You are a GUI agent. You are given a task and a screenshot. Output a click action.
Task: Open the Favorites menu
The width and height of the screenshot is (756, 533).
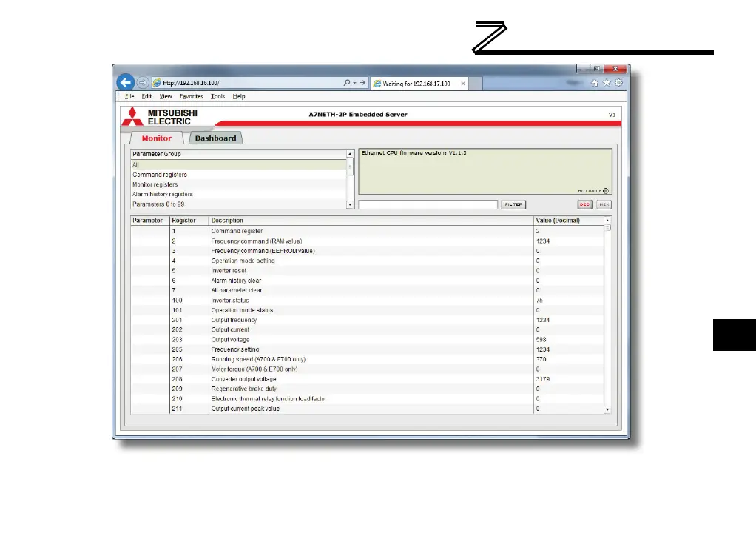coord(192,96)
